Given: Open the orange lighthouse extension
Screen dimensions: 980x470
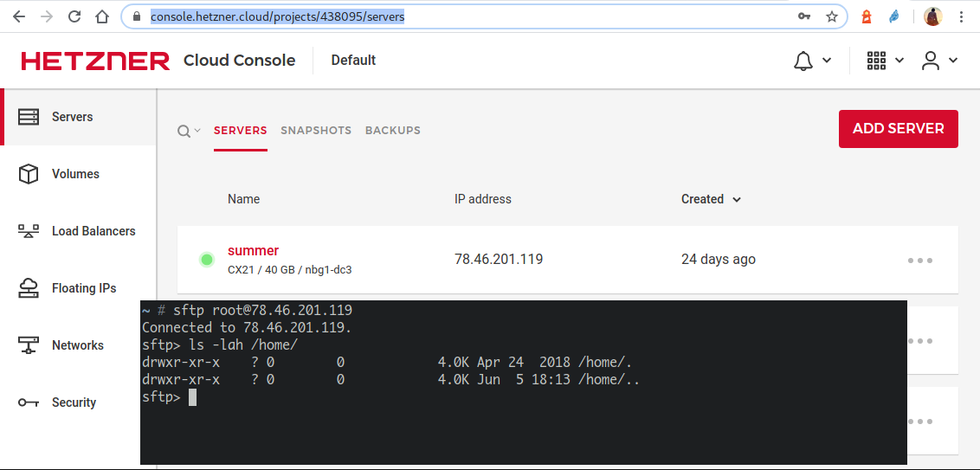Looking at the screenshot, I should [867, 16].
